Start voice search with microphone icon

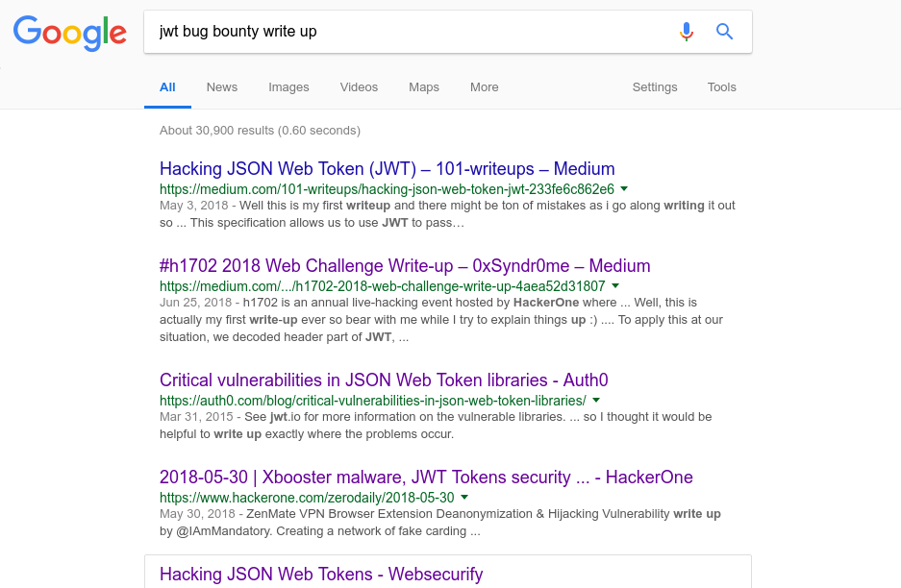(x=687, y=32)
